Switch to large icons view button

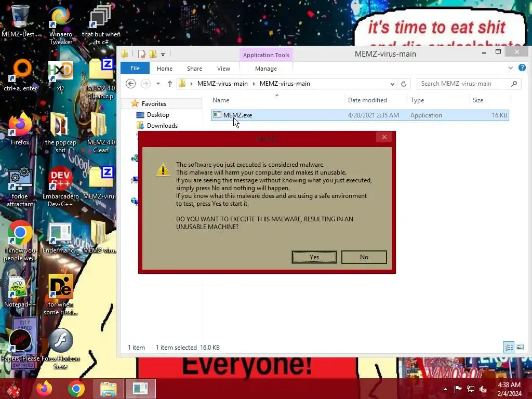coord(520,347)
